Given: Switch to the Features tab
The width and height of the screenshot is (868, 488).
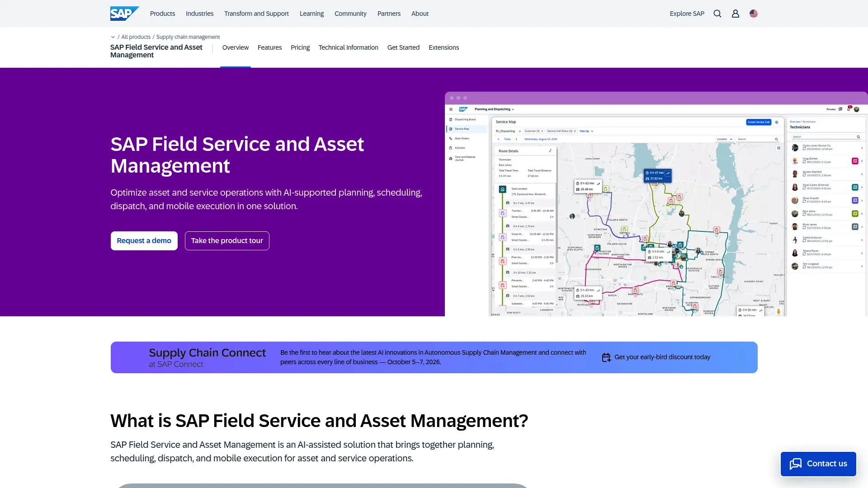Looking at the screenshot, I should click(269, 47).
